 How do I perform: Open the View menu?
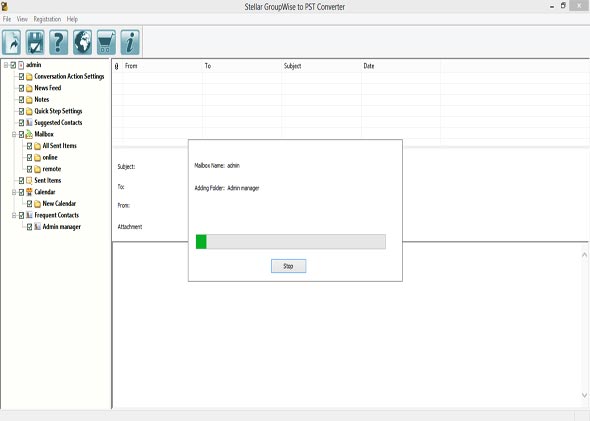22,19
